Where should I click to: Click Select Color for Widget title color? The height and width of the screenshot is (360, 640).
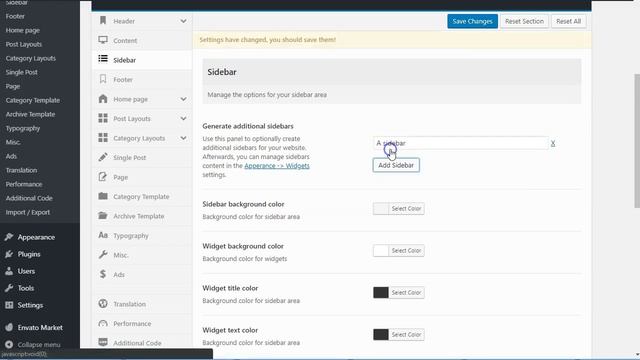coord(406,293)
